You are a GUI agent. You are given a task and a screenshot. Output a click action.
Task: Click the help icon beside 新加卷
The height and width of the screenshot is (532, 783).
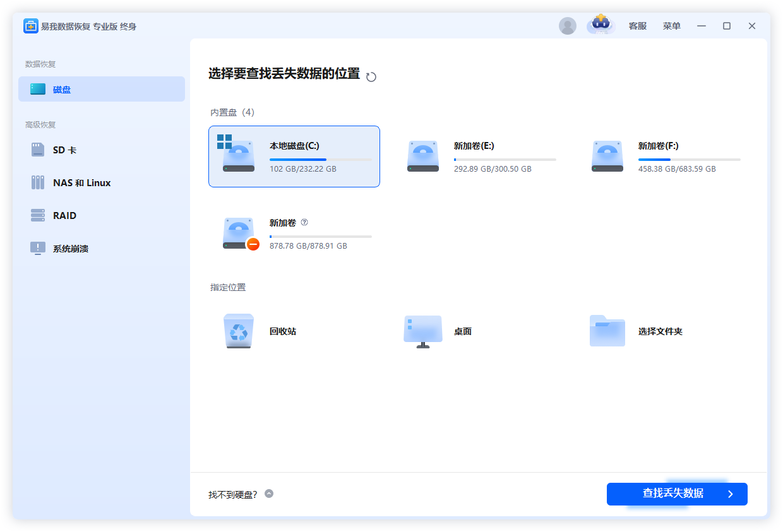tap(304, 222)
